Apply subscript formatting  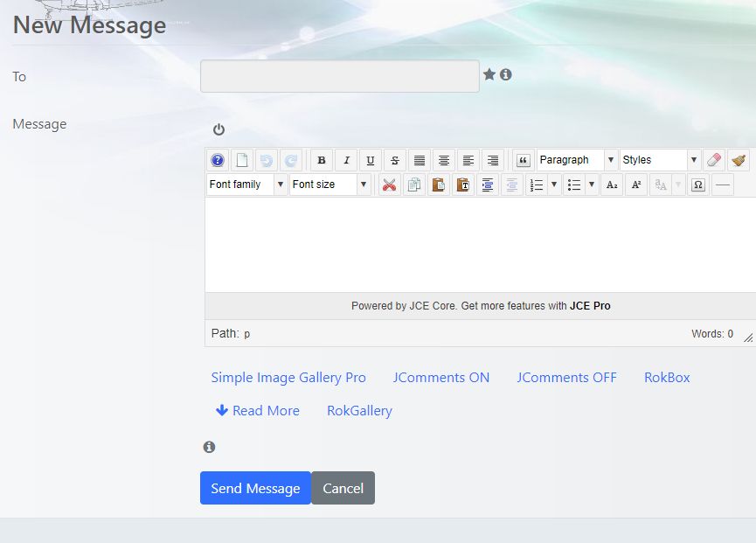tap(612, 184)
